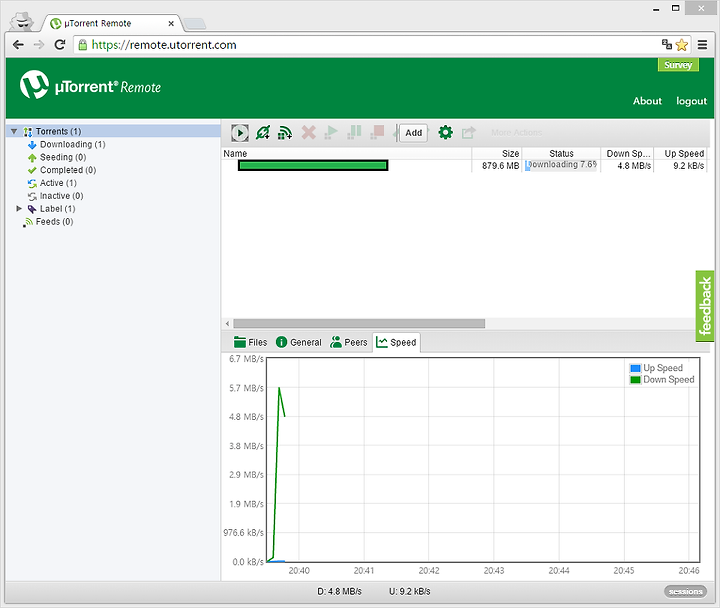Open the Peers tab
The width and height of the screenshot is (720, 608).
tap(349, 342)
